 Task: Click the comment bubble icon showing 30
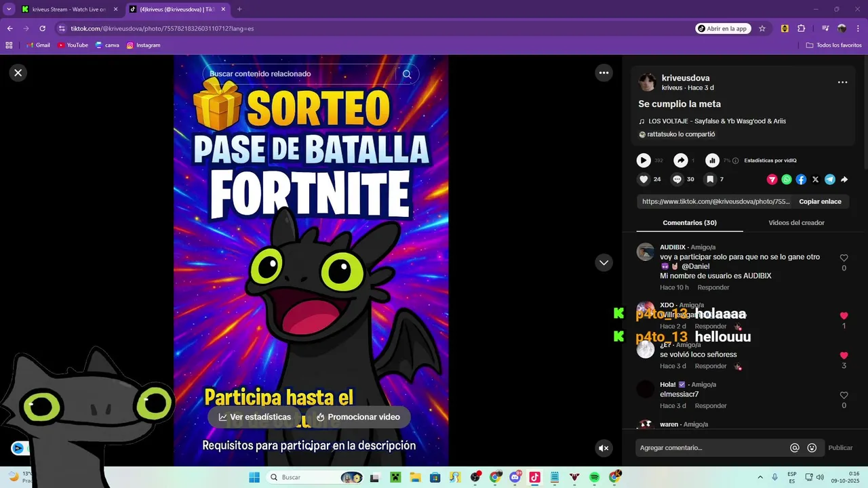click(x=677, y=180)
